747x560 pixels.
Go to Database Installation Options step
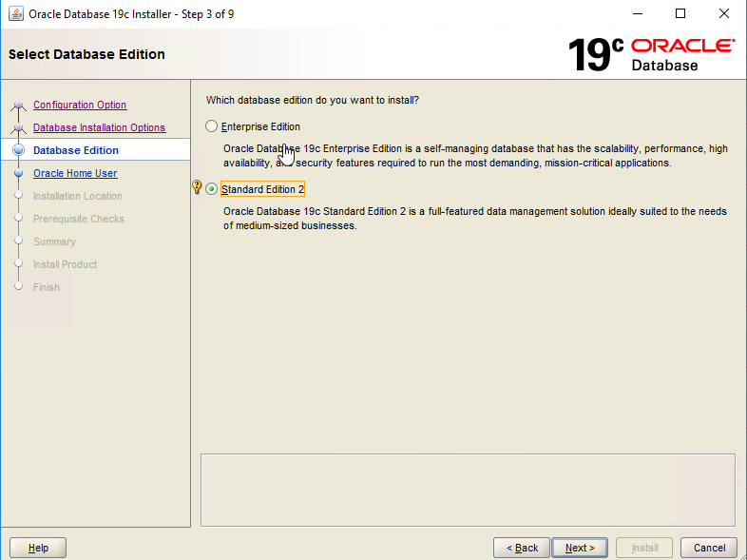tap(99, 127)
